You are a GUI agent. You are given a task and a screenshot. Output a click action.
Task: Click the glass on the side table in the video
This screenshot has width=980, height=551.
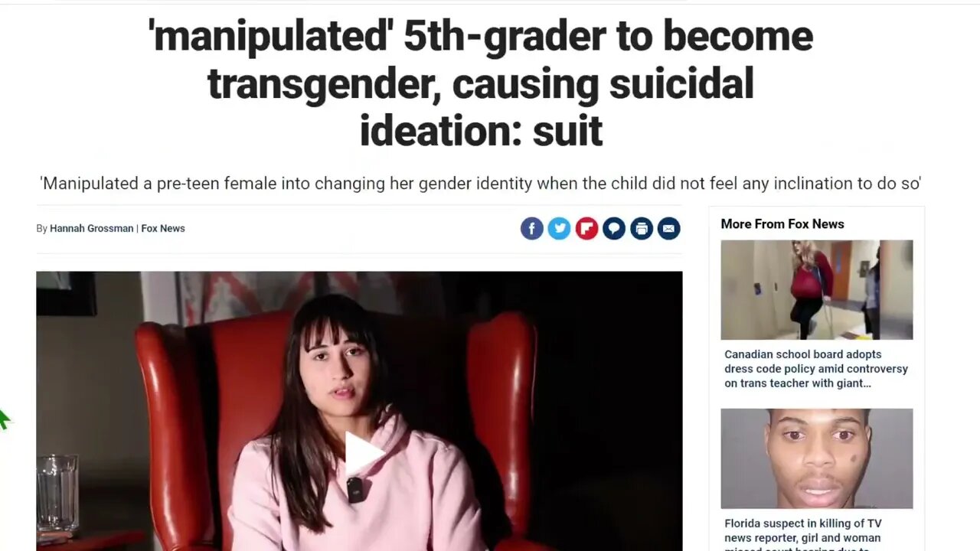tap(57, 492)
